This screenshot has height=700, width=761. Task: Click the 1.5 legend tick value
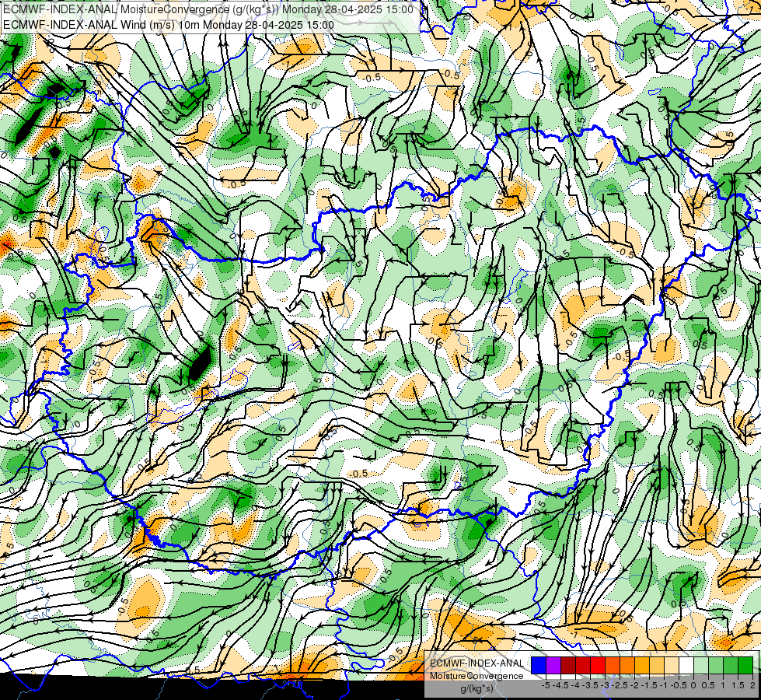click(738, 685)
